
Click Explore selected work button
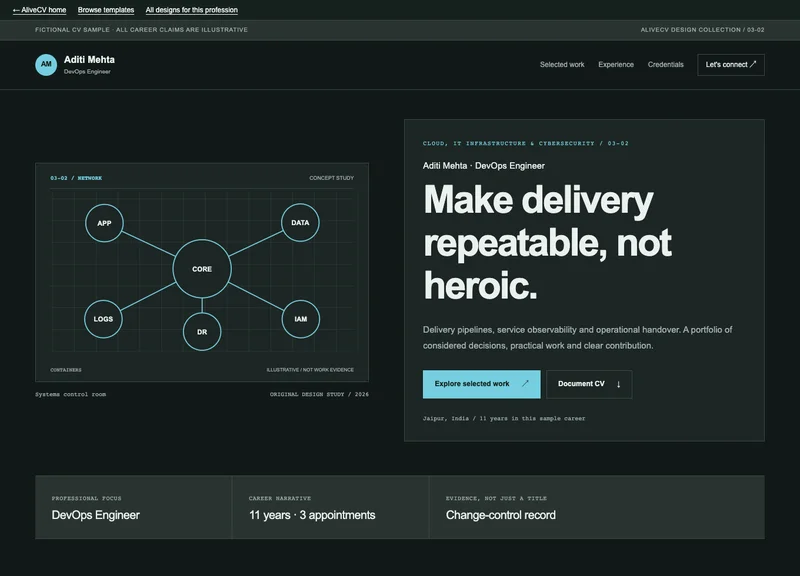coord(481,384)
